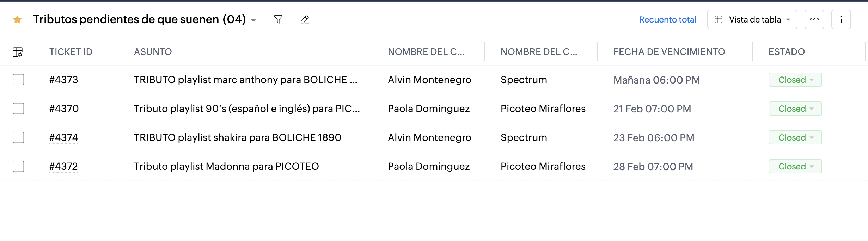Tick the checkbox for ticket #4372

point(18,166)
